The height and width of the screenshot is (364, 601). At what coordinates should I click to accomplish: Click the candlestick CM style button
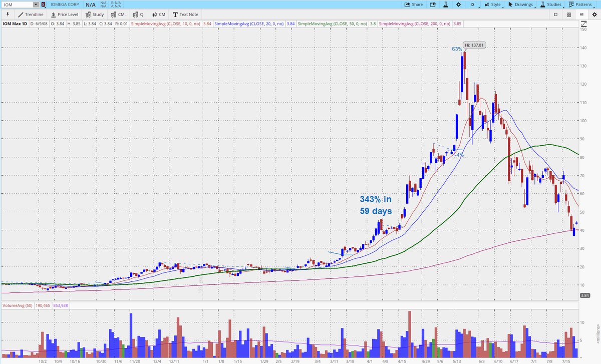point(158,15)
